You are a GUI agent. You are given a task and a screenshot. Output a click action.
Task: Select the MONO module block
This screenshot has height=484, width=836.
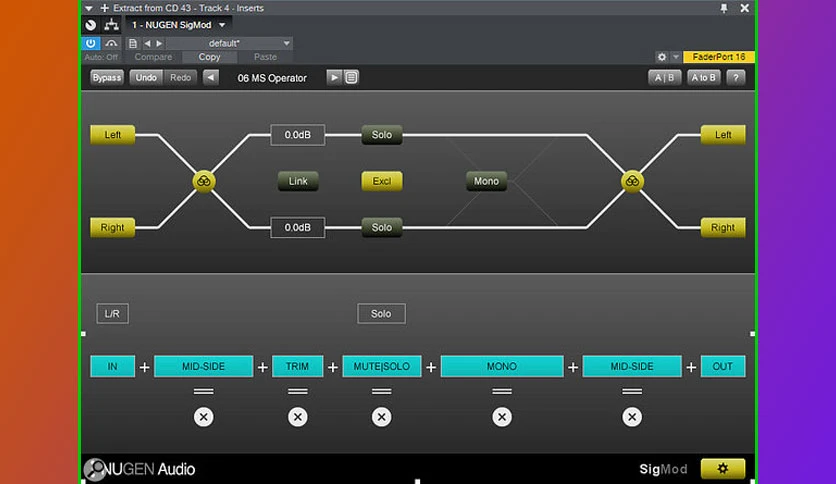tap(502, 366)
